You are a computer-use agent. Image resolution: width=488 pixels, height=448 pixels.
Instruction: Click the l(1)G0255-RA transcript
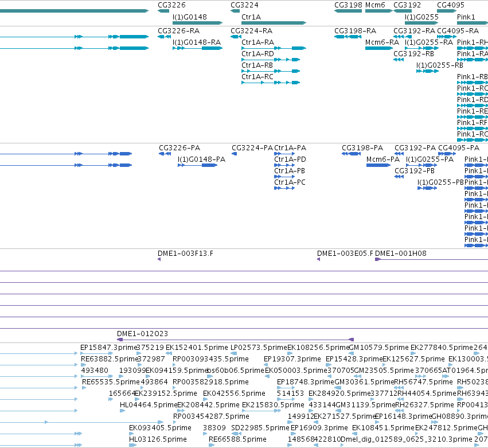tap(421, 48)
